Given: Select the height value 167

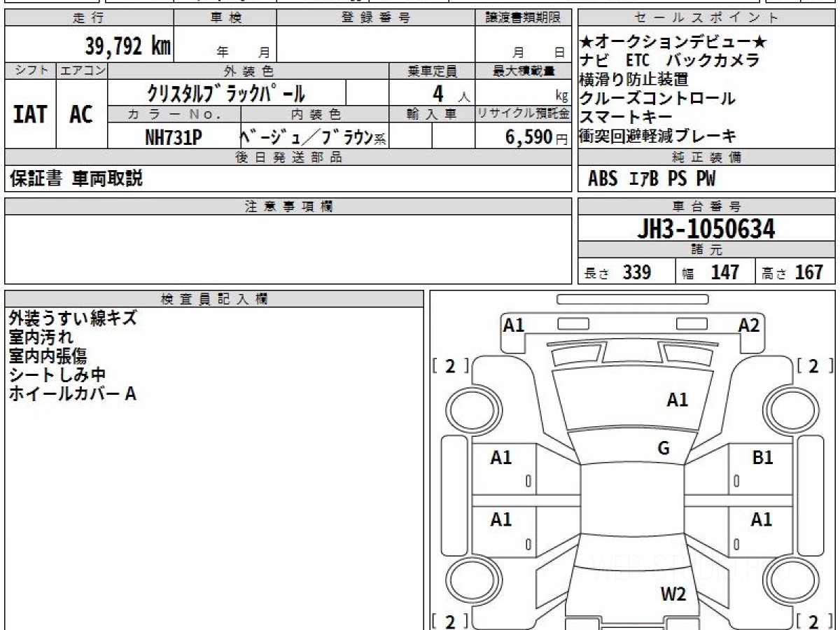Looking at the screenshot, I should pyautogui.click(x=808, y=272).
